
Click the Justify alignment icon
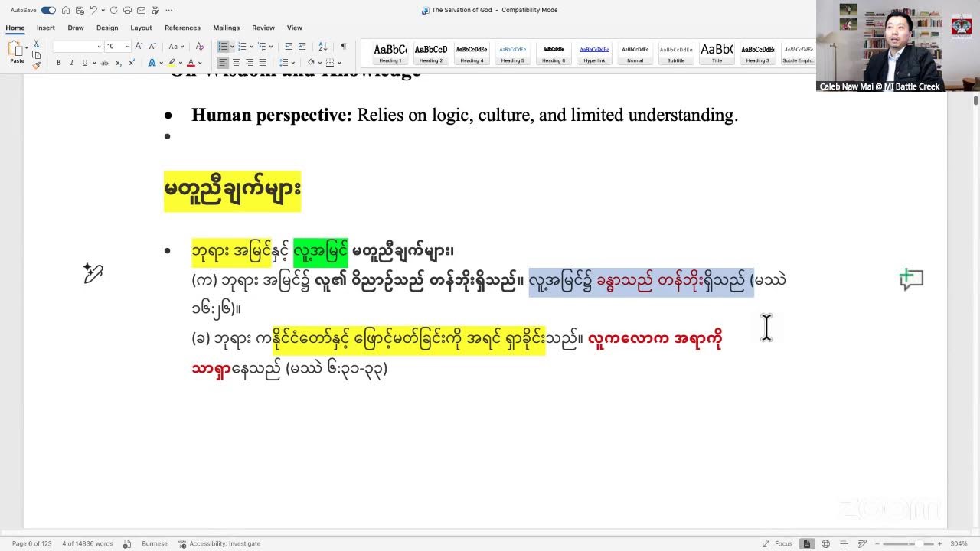coord(263,63)
